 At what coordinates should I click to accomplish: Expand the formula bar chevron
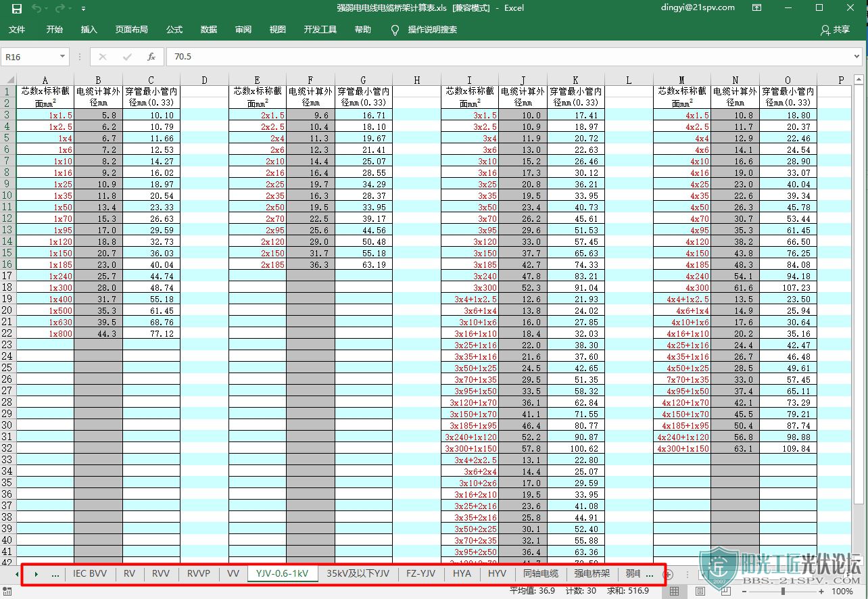857,57
